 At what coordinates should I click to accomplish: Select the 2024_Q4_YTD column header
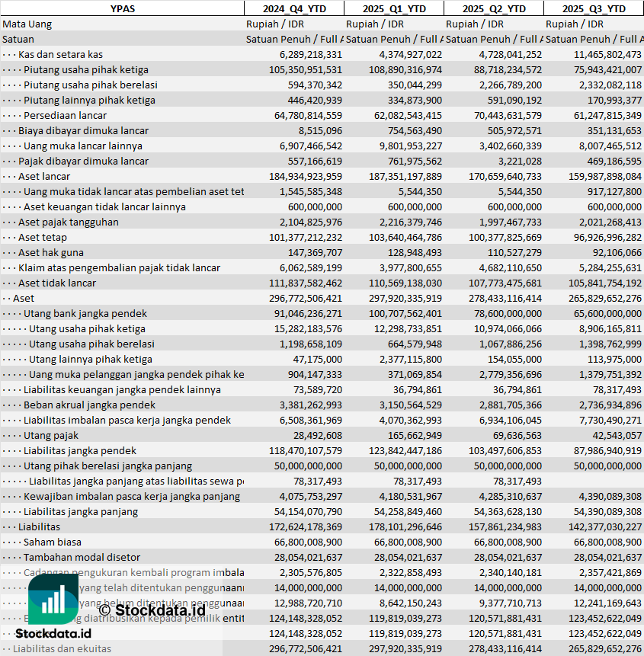(294, 8)
